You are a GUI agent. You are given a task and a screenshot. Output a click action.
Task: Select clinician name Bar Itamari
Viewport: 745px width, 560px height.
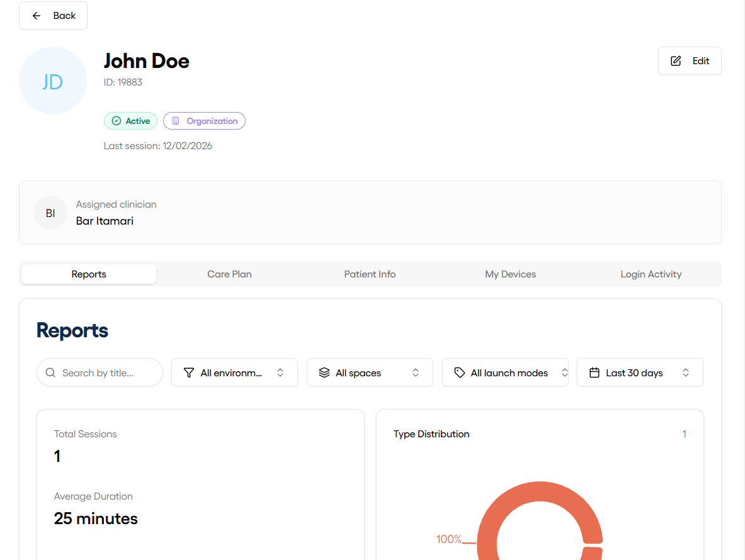pyautogui.click(x=105, y=221)
